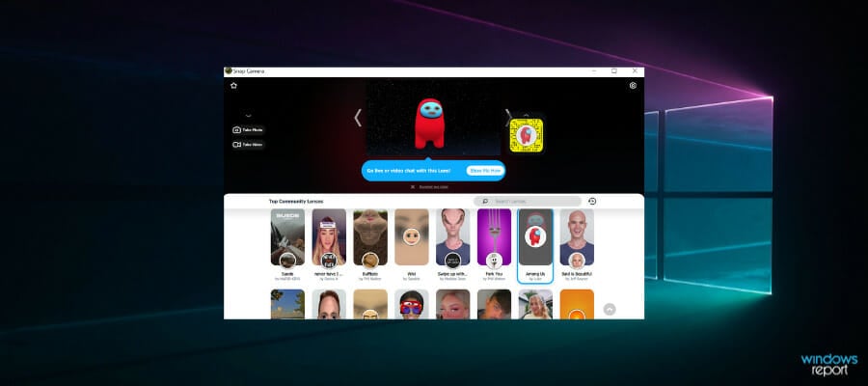Click the Take Photo camera button
868x386 pixels.
click(x=248, y=129)
